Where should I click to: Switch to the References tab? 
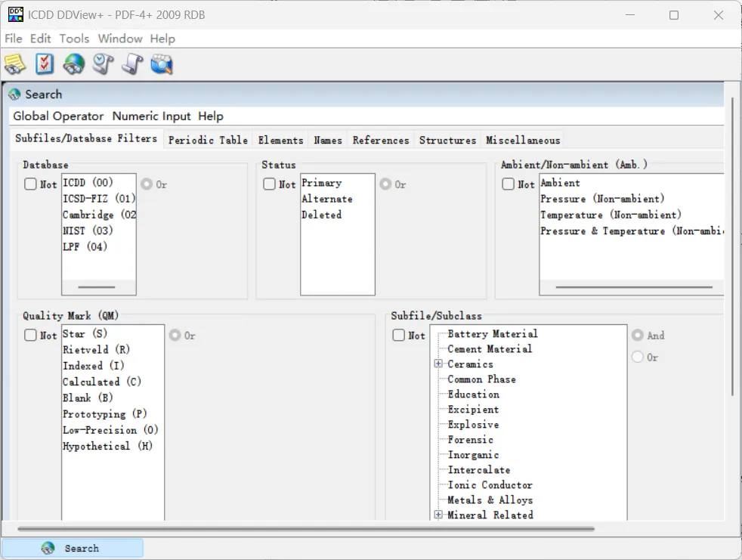coord(381,140)
